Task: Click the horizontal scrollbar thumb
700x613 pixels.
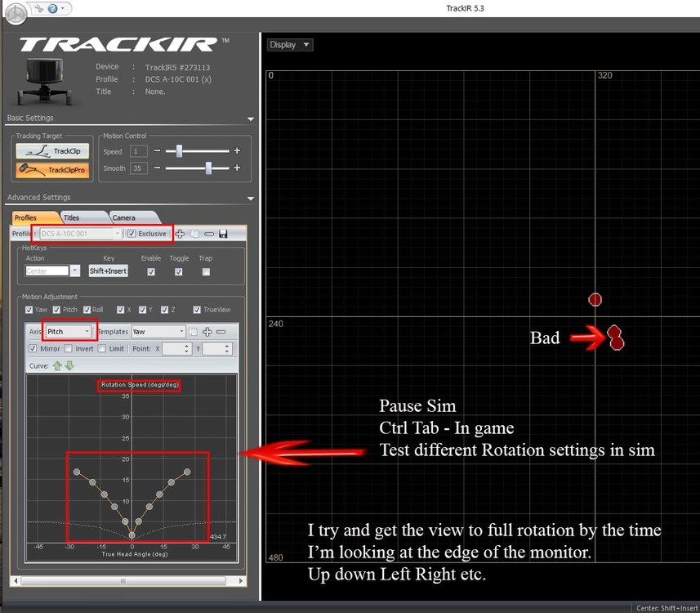Action: point(123,581)
